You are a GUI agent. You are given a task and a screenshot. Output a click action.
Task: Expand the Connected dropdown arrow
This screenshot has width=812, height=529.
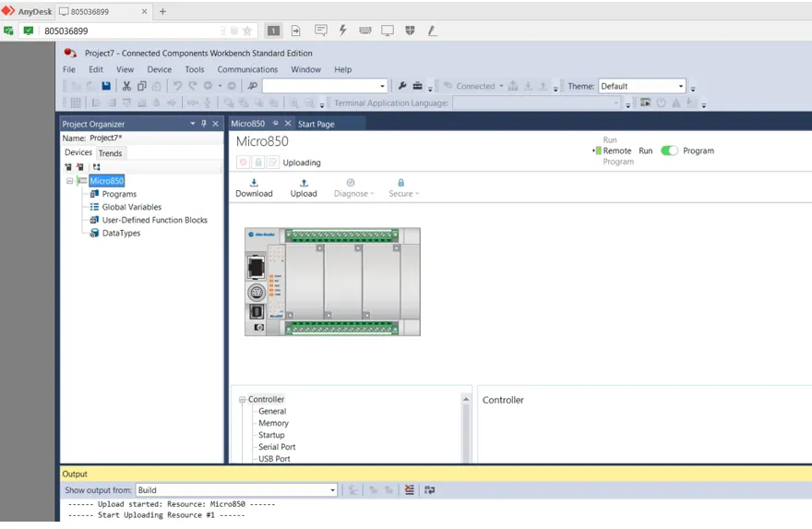pos(501,86)
